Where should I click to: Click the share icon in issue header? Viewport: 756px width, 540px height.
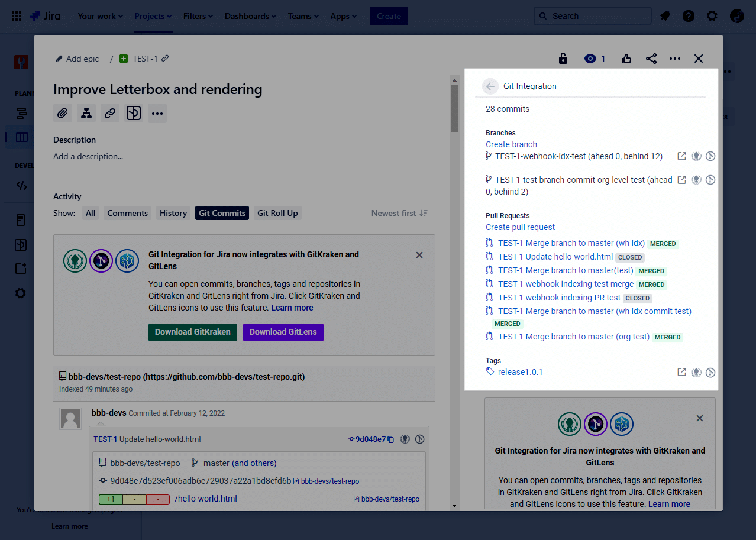point(651,59)
